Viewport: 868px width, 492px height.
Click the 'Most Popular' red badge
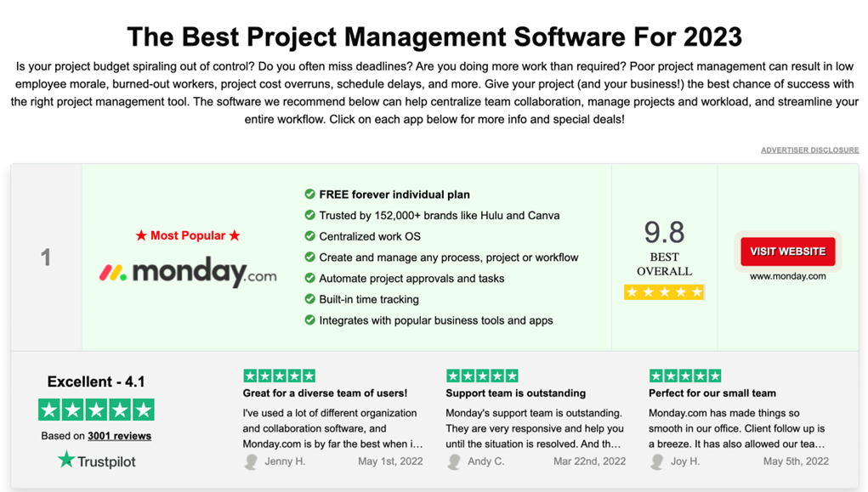(x=188, y=235)
